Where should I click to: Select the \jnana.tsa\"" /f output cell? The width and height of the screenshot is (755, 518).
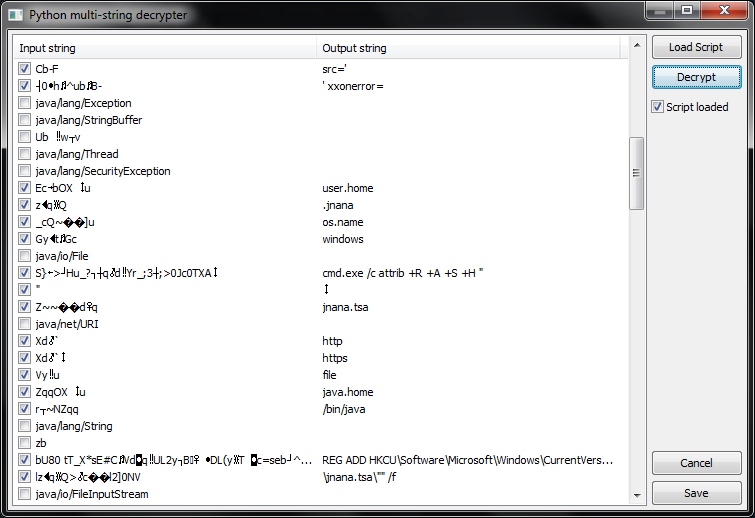click(x=359, y=477)
